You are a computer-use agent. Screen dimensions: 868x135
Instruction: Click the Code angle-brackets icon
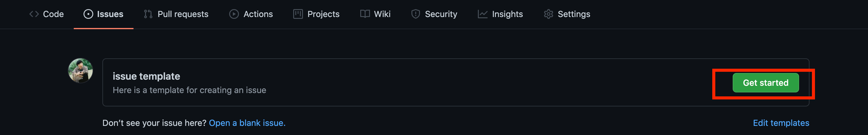(34, 14)
